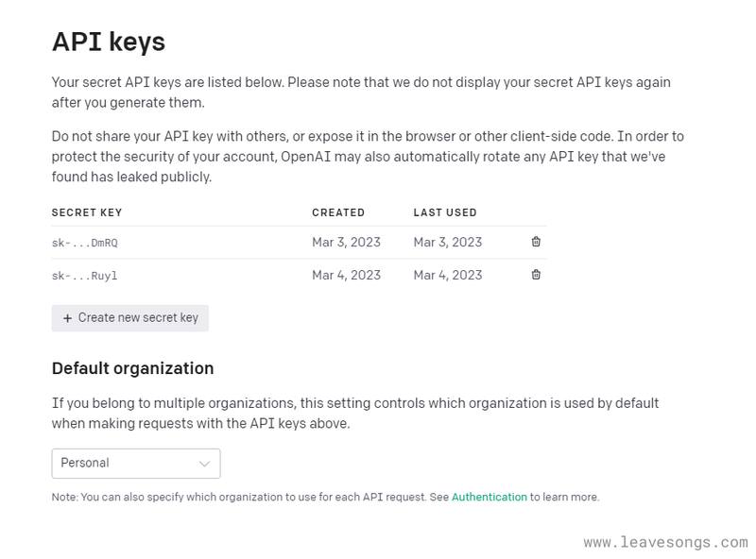Delete the sk-...DmRQ key via trash icon
The image size is (756, 559).
[x=536, y=242]
